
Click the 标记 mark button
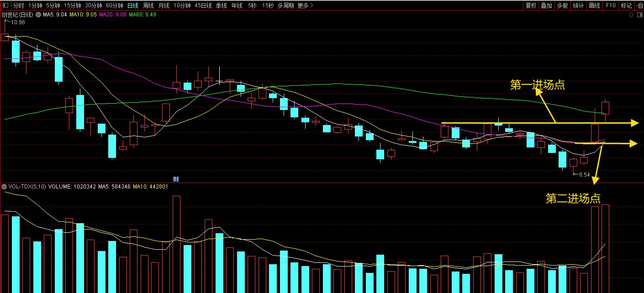(x=626, y=5)
